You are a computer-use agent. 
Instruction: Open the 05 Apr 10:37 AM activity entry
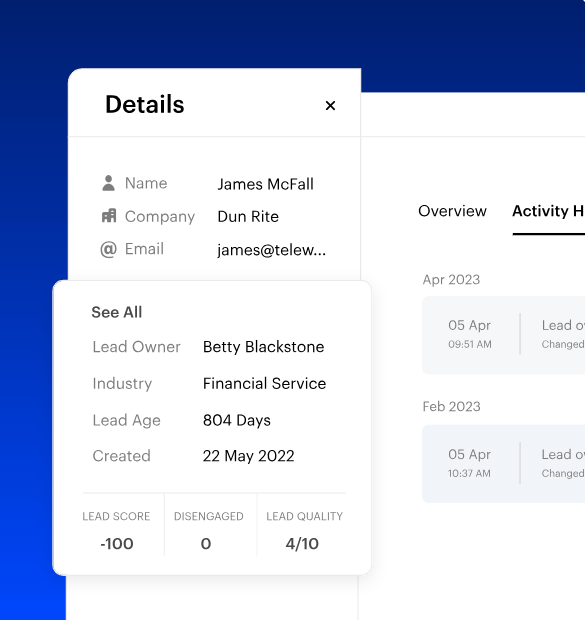pyautogui.click(x=504, y=464)
